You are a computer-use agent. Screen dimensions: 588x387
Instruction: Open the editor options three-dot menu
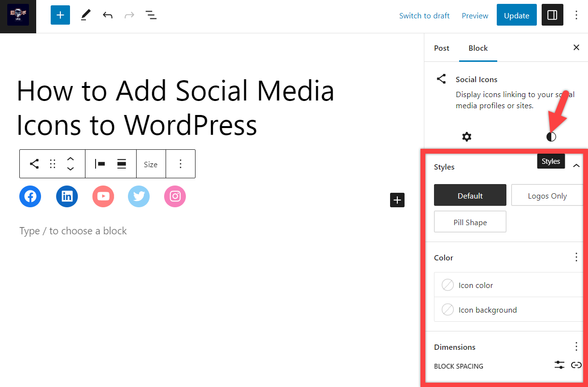(x=576, y=15)
